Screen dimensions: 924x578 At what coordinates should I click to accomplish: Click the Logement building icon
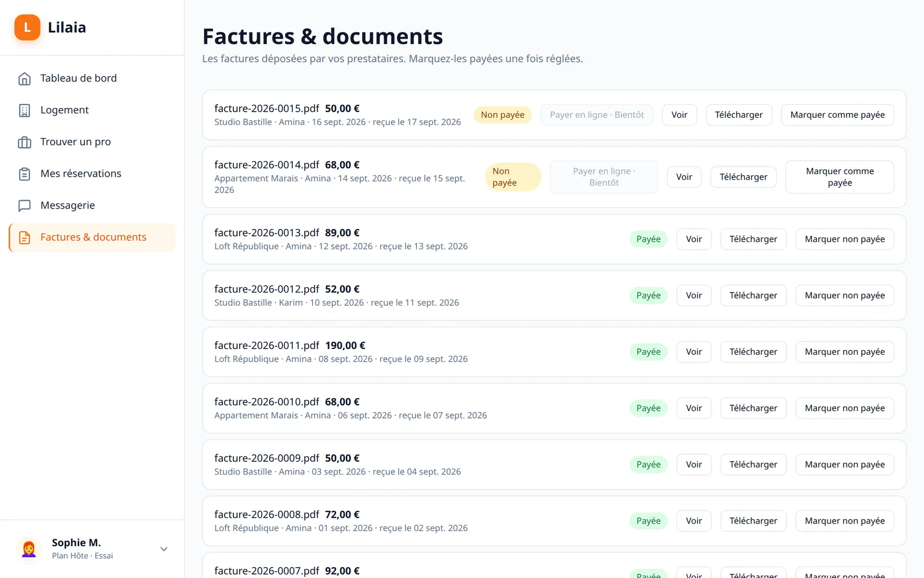coord(24,110)
